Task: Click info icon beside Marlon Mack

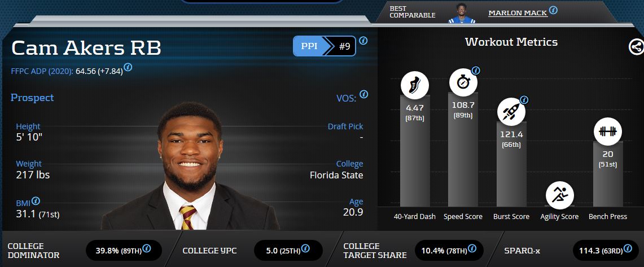Action: (x=553, y=10)
